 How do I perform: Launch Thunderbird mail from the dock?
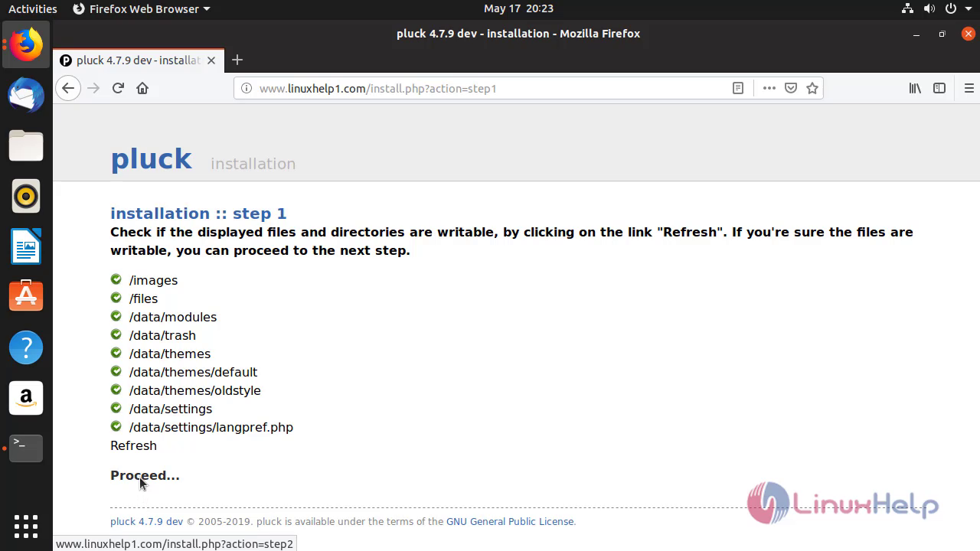(x=26, y=96)
